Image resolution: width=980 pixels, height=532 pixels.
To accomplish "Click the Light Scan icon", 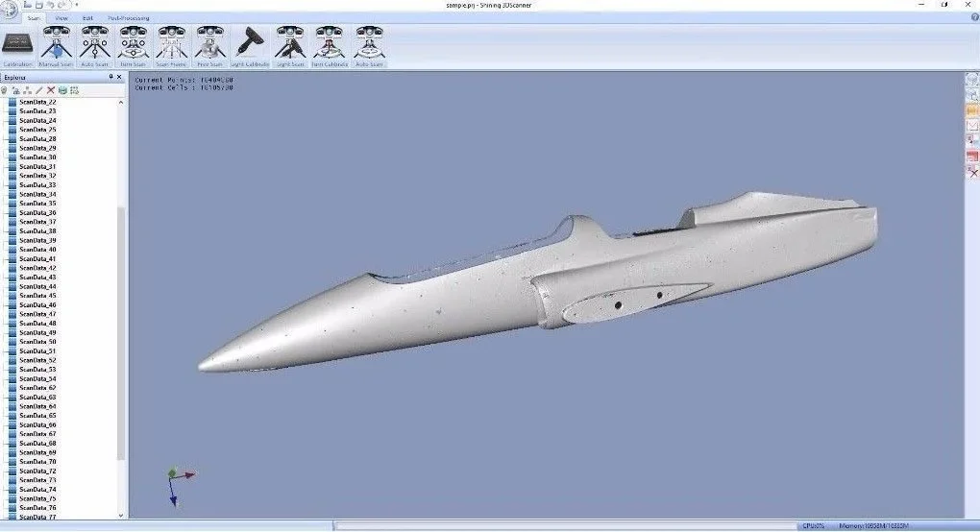I will point(289,46).
